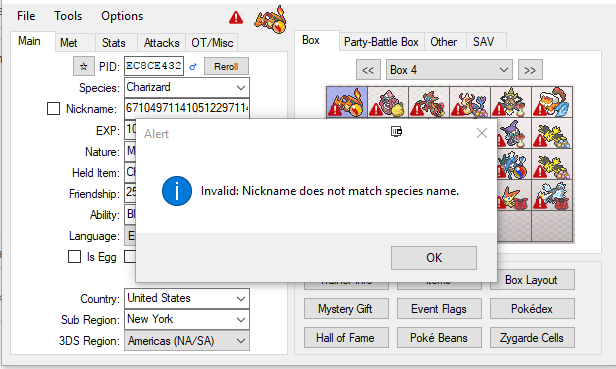The width and height of the screenshot is (616, 369).
Task: Open the 3DS Region dropdown
Action: (x=187, y=341)
